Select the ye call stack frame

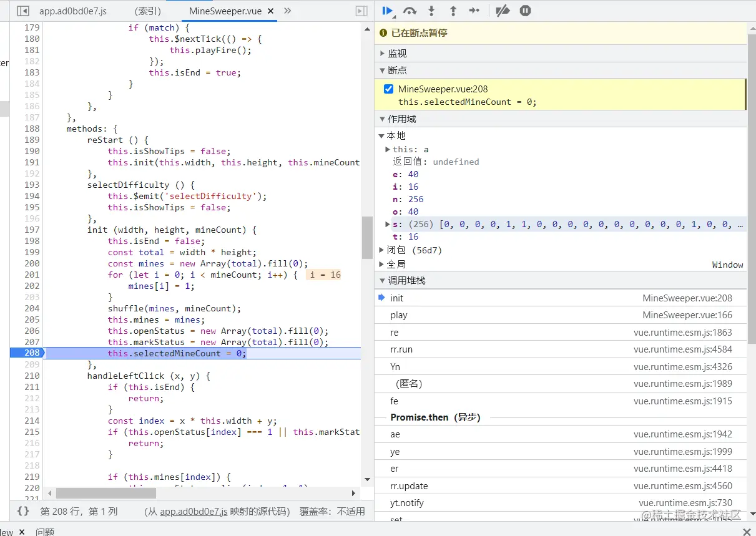click(561, 452)
